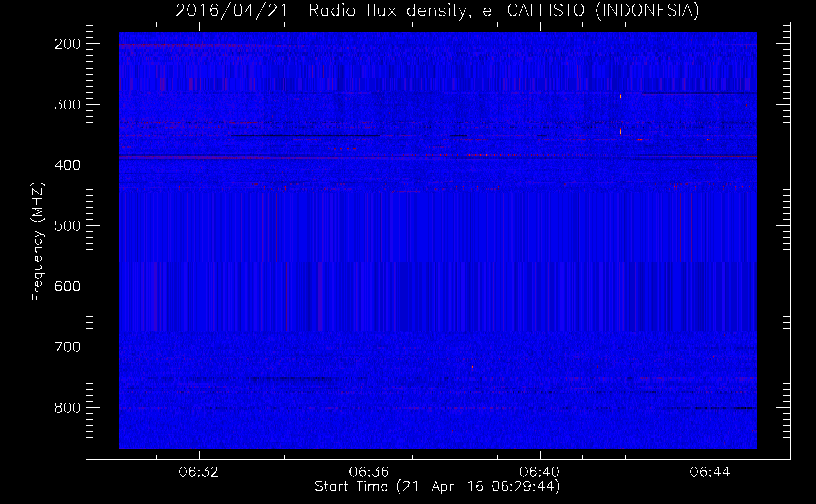The height and width of the screenshot is (504, 816).
Task: Click the 200 frequency tick label
Action: point(68,44)
